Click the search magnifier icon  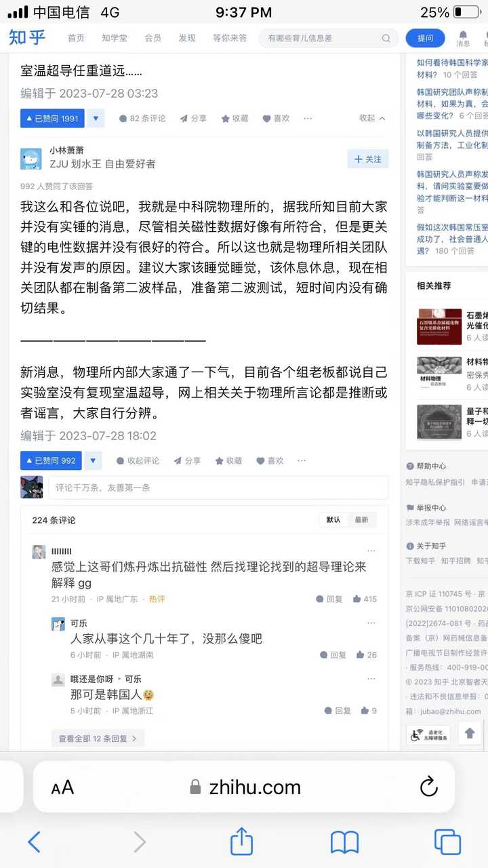[386, 38]
